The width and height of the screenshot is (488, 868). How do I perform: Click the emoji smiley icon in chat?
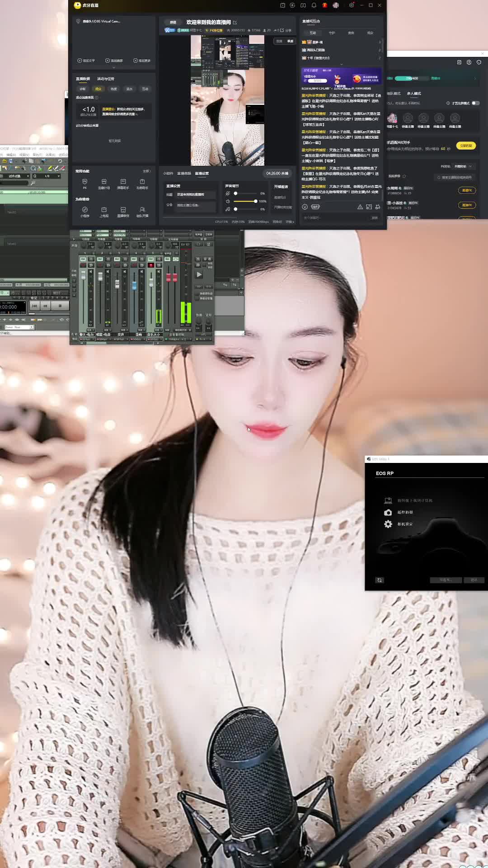coord(305,207)
